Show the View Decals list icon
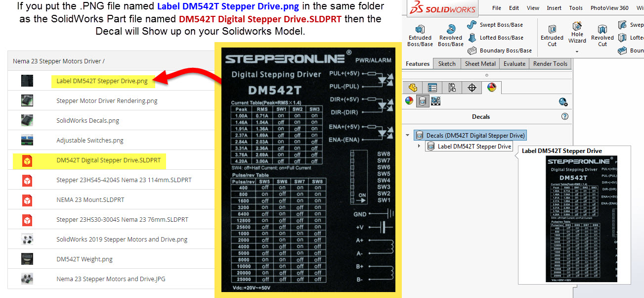644x298 pixels. (422, 101)
